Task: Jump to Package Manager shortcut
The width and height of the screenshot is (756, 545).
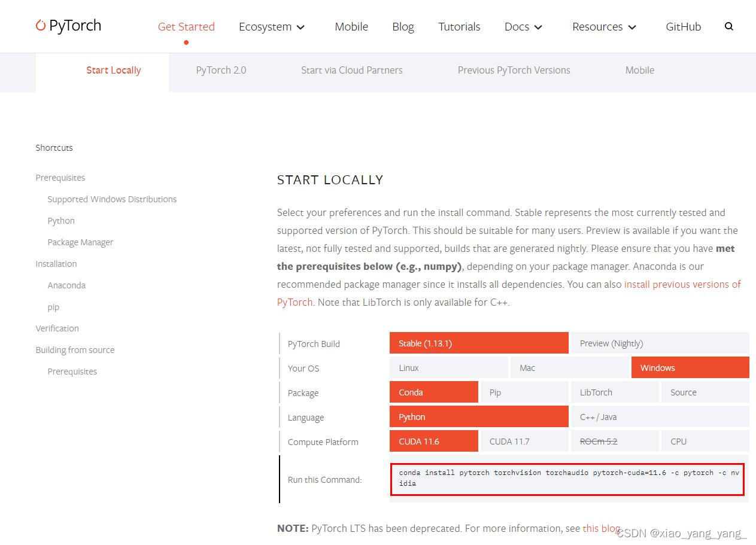Action: pos(80,242)
